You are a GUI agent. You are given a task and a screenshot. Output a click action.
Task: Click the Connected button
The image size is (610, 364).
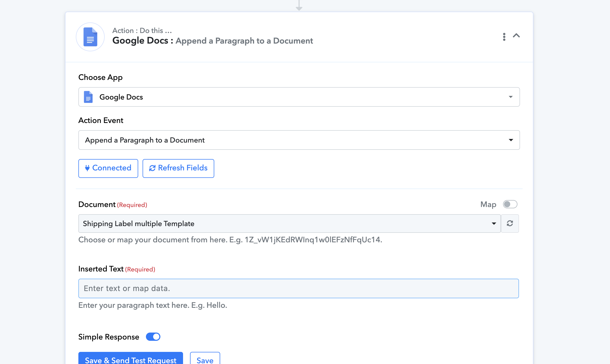[x=108, y=168]
